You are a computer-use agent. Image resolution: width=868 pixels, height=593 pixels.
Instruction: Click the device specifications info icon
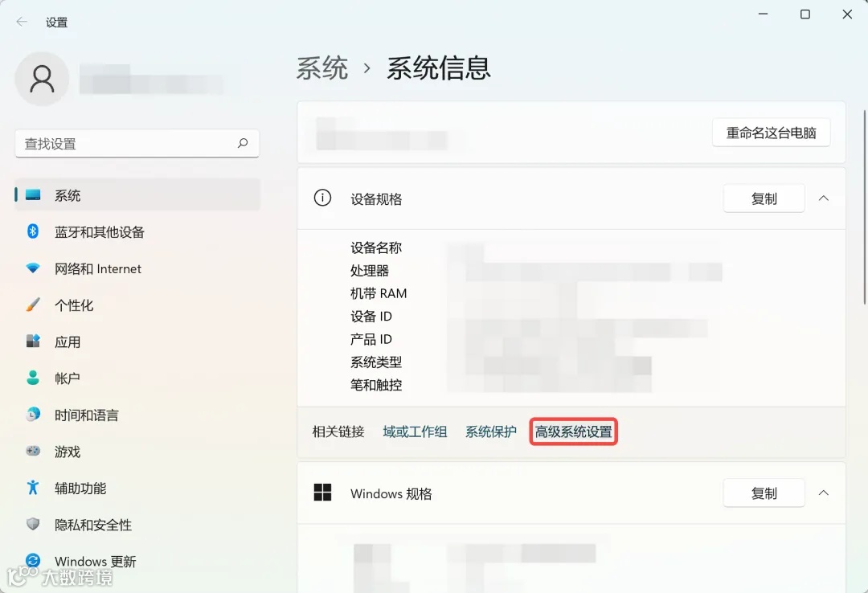coord(323,198)
